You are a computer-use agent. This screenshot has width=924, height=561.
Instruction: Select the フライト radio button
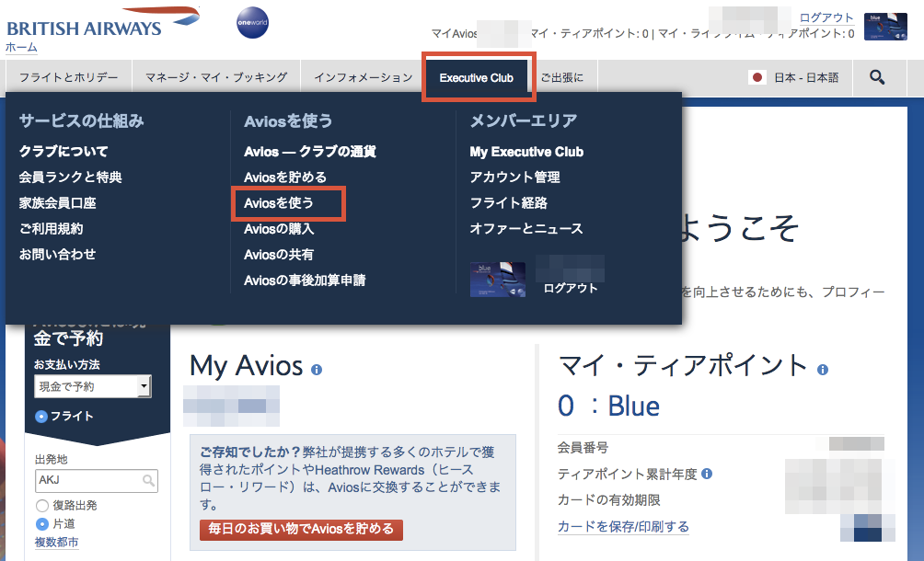(x=41, y=417)
